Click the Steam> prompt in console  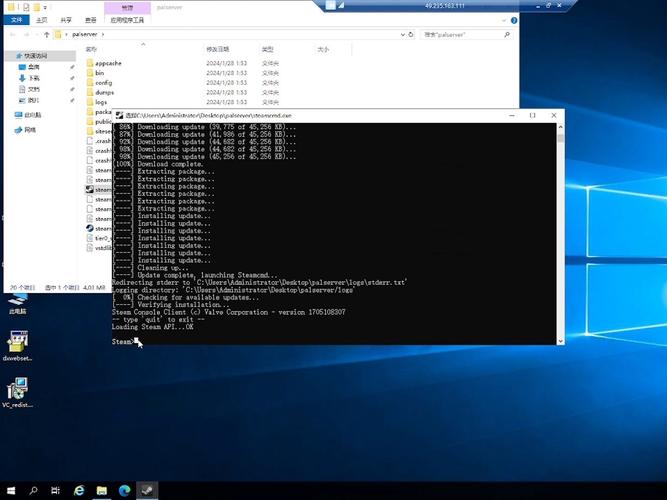123,341
